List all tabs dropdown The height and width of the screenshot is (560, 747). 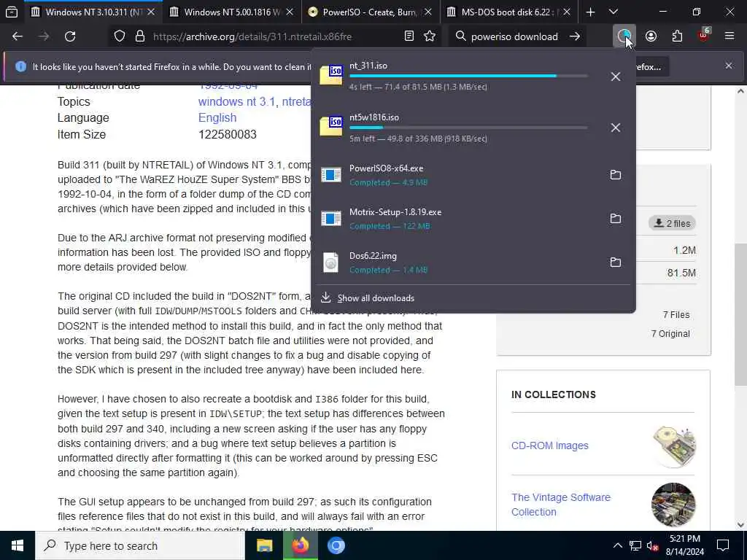(614, 12)
